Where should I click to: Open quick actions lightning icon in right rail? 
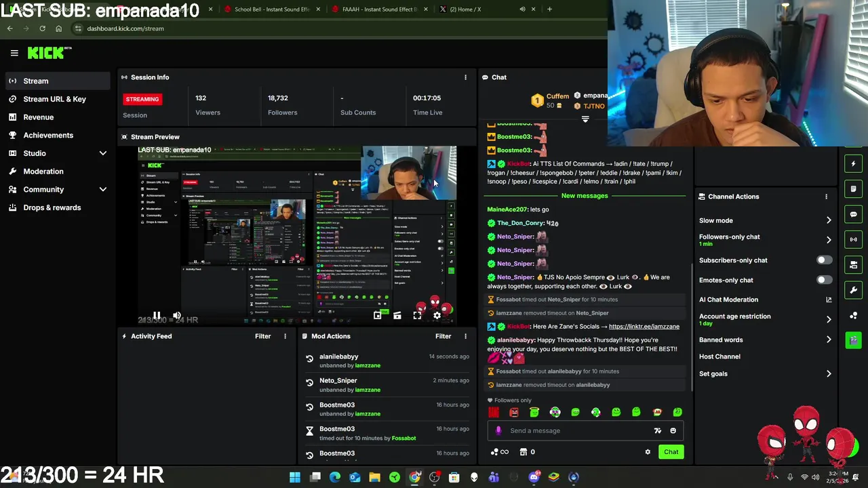[854, 163]
